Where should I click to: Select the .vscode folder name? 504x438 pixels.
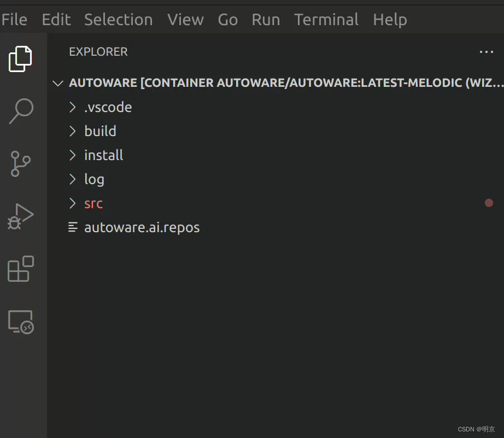point(108,107)
